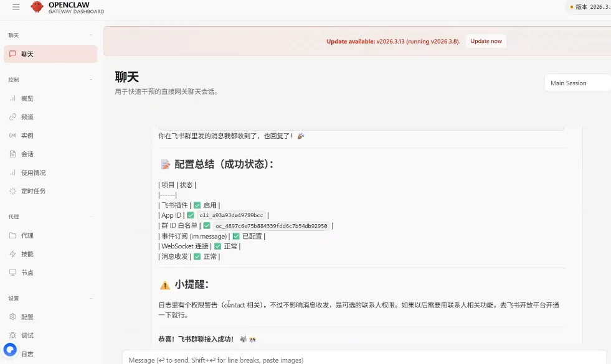This screenshot has height=364, width=611.
Task: Click 调试 menu label
Action: tap(27, 335)
